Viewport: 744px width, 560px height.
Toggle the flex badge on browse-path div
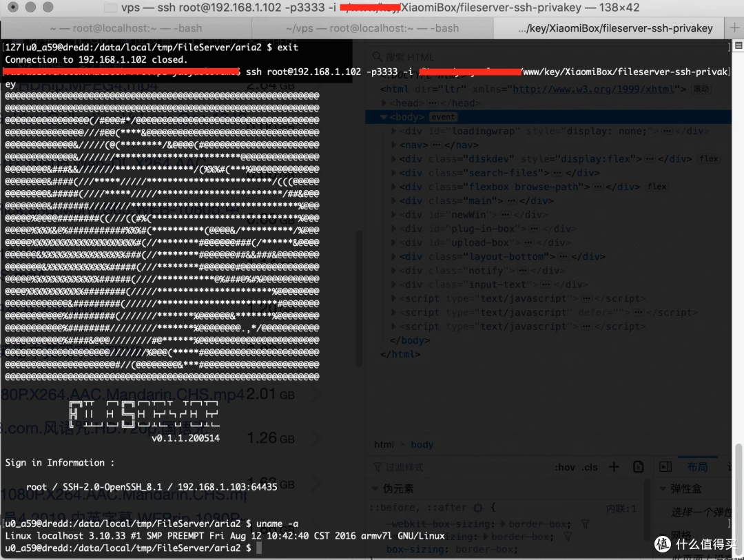pos(657,187)
